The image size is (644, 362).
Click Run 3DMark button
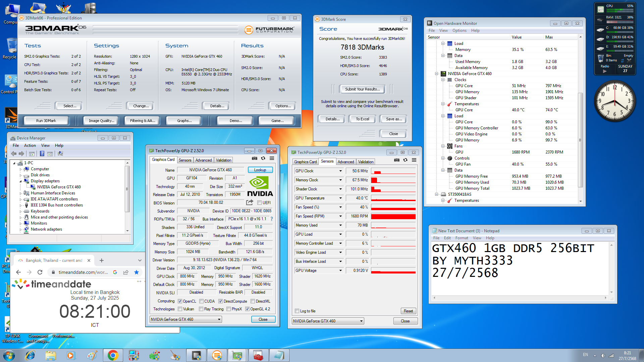[46, 121]
